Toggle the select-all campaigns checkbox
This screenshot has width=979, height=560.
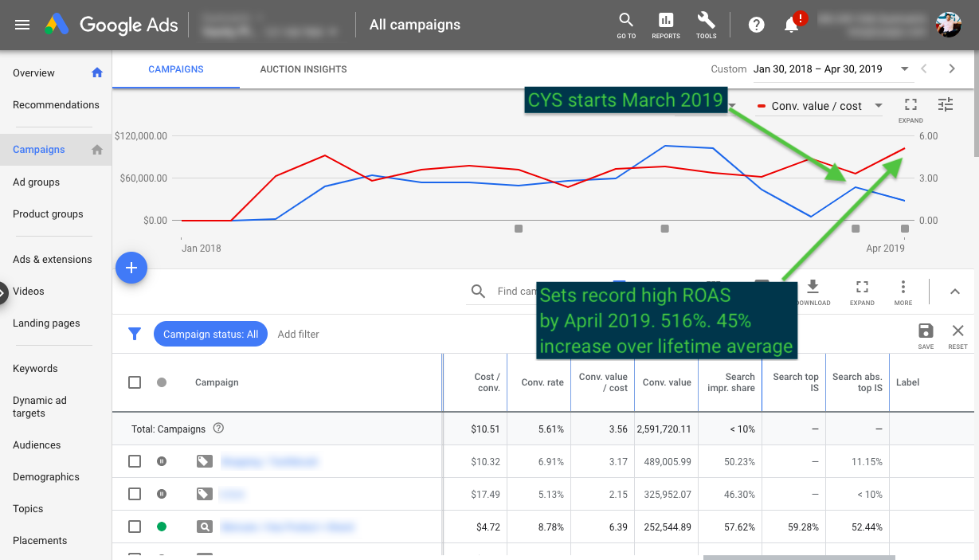coord(135,382)
